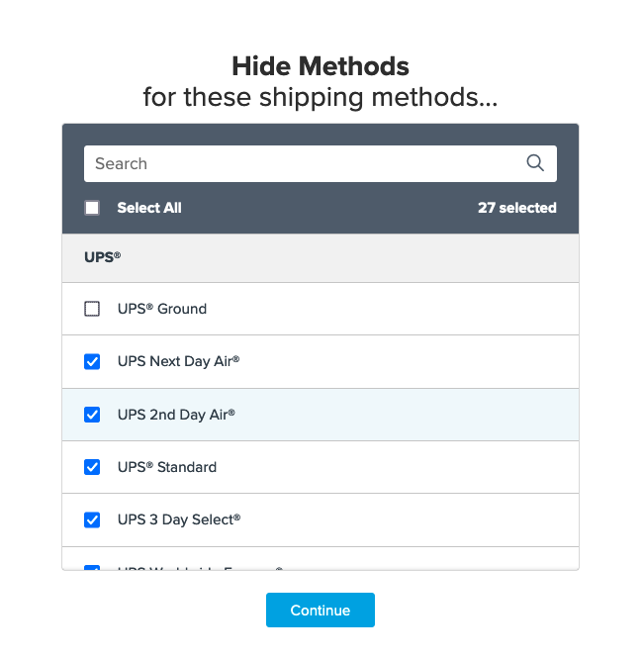This screenshot has width=644, height=659.
Task: Click the UPS Next Day Air® label
Action: 178,361
